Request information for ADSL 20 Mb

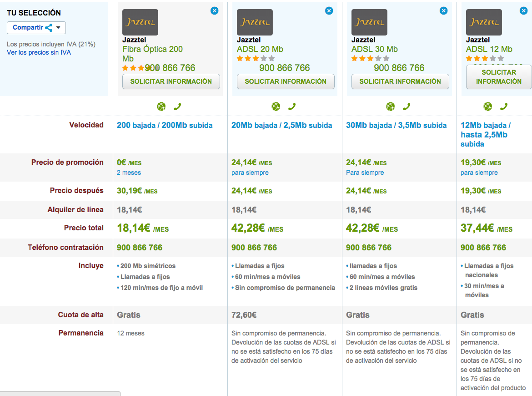coord(286,81)
